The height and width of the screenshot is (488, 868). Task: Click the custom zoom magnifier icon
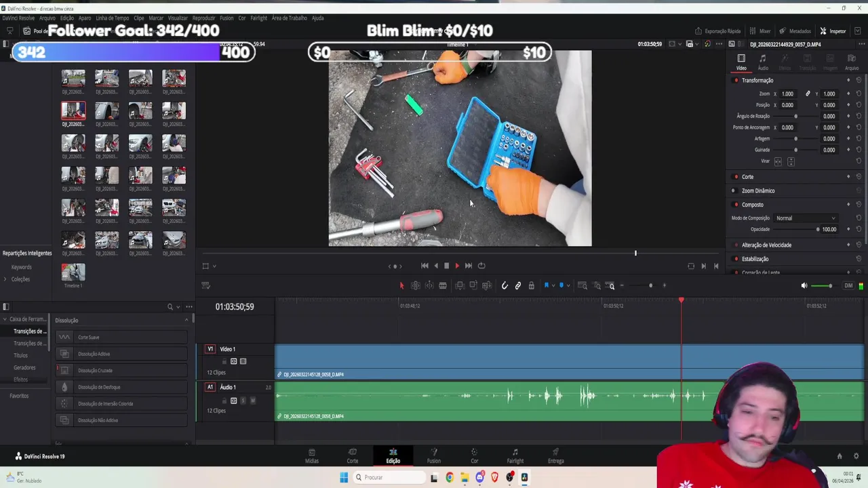pos(611,286)
